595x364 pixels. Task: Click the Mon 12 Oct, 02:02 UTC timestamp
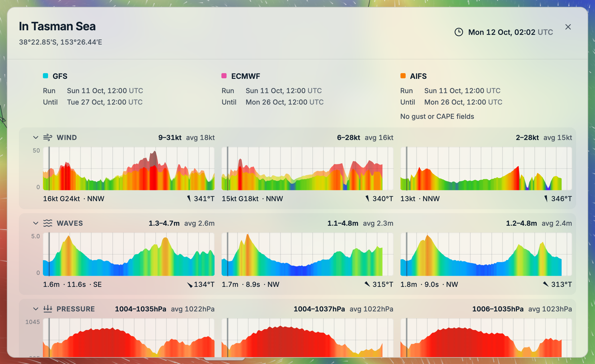[x=511, y=32]
